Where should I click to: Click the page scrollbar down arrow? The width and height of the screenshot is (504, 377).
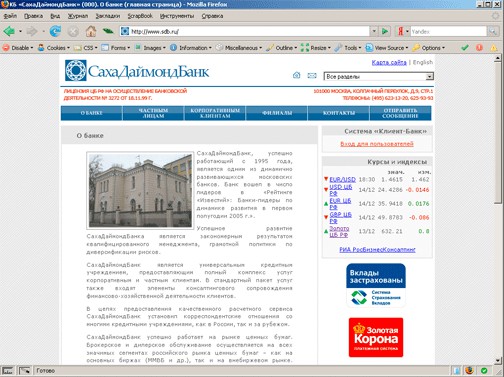coord(497,360)
